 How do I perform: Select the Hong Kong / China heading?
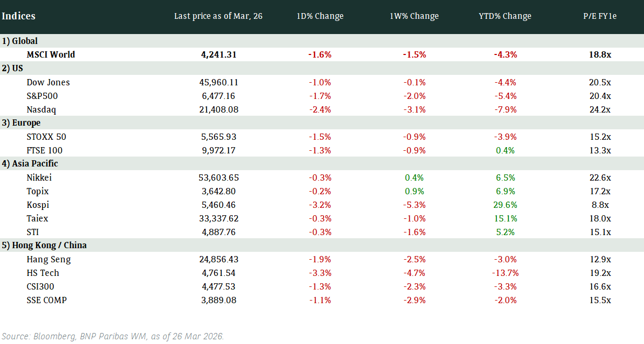coord(44,245)
